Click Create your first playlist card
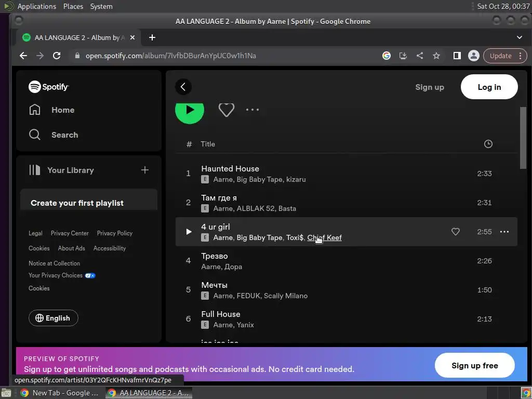Viewport: 532px width, 399px height. click(89, 200)
